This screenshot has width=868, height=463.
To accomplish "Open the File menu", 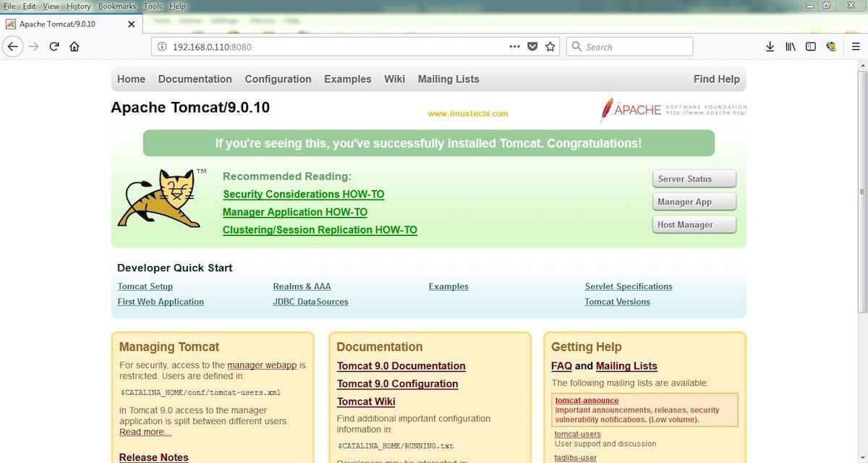I will [9, 6].
